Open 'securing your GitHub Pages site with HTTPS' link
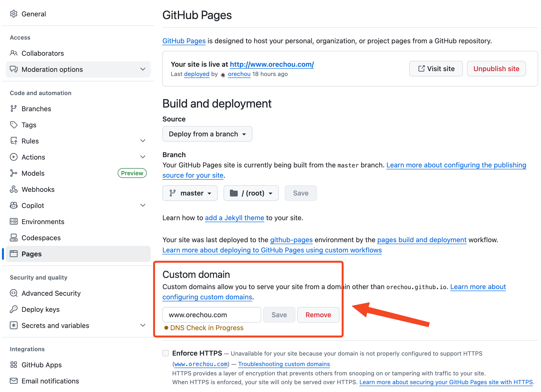The height and width of the screenshot is (392, 541). [x=446, y=382]
